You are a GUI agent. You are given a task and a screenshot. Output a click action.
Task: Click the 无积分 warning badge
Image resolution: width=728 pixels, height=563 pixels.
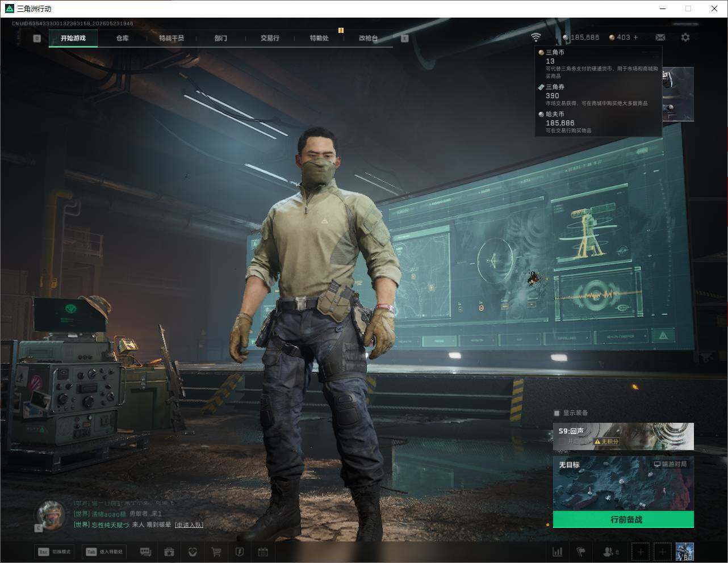click(606, 442)
